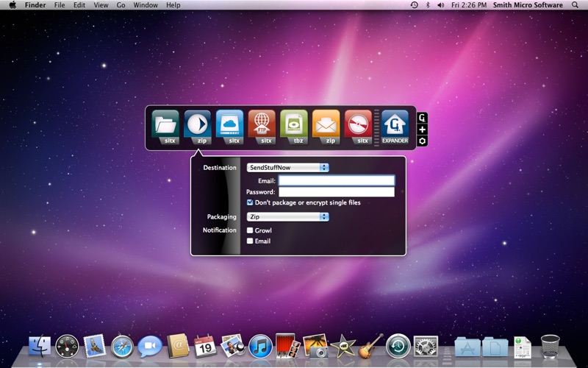
Task: Open iChat in the Dock
Action: (150, 346)
